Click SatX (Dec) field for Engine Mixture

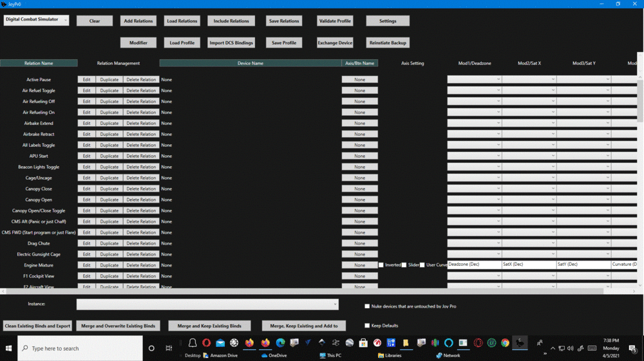529,264
